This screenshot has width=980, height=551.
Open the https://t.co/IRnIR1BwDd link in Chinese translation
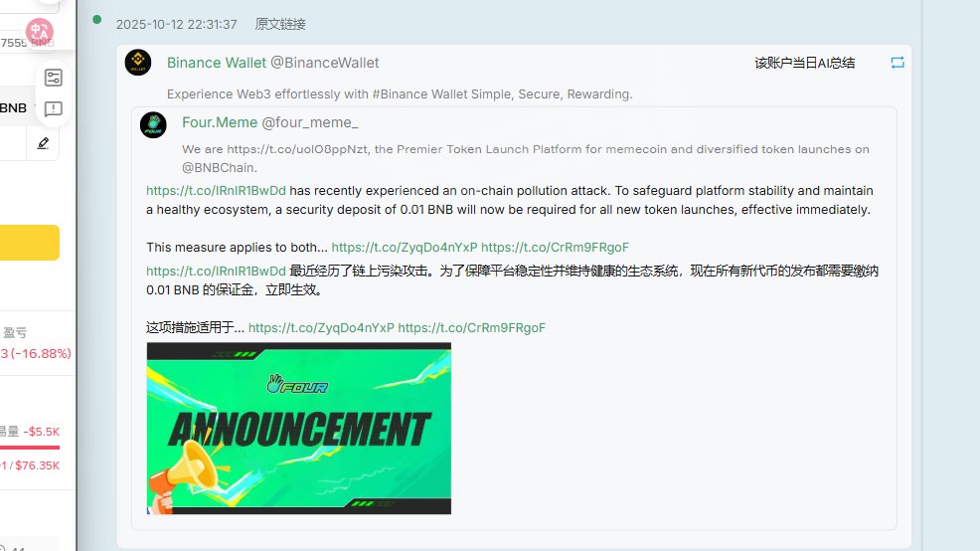coord(216,271)
